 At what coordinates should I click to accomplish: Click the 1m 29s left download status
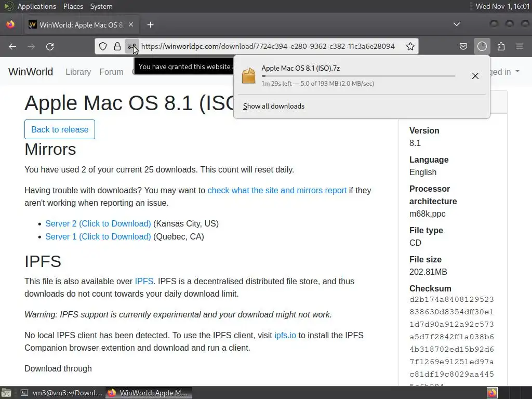(x=317, y=84)
